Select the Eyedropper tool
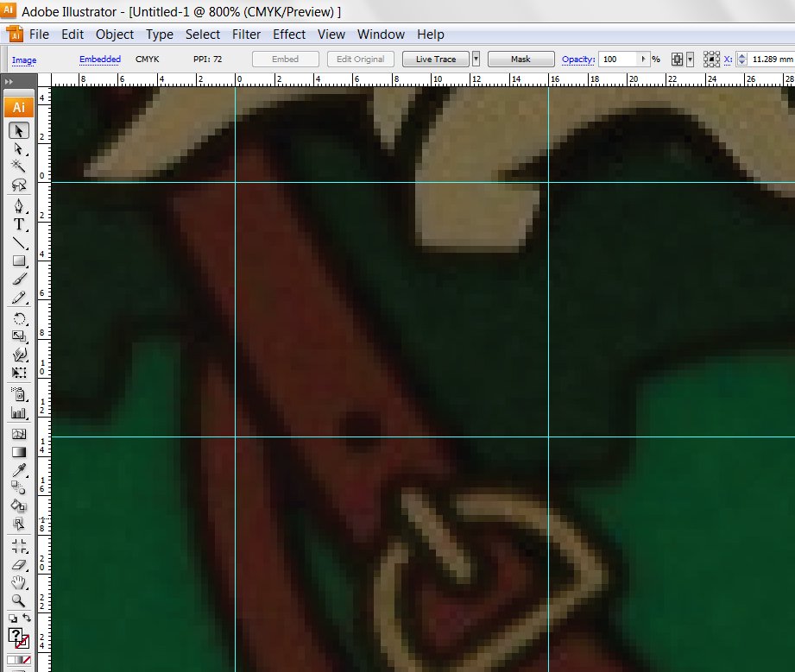This screenshot has width=795, height=672. tap(18, 470)
